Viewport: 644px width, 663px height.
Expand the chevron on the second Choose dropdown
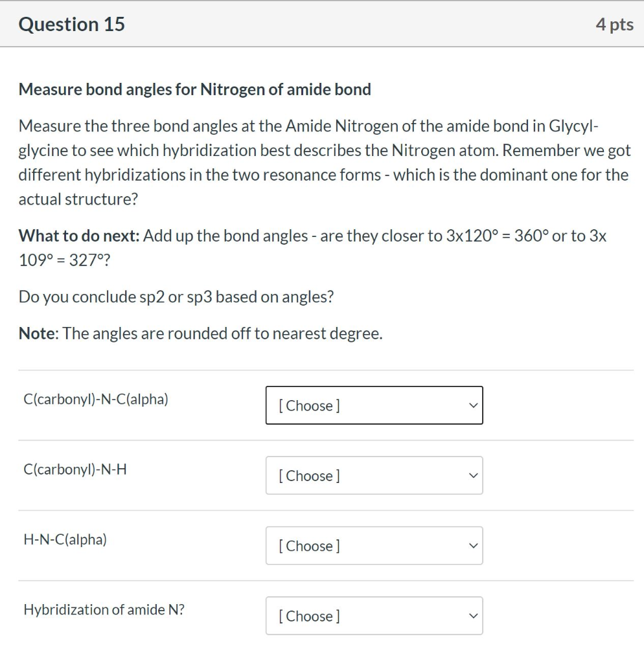(472, 475)
